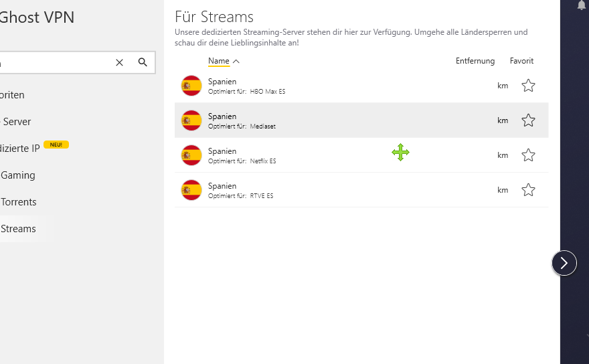Image resolution: width=589 pixels, height=364 pixels.
Task: Select Spanien server optimized for Netflix ES
Action: pyautogui.click(x=361, y=155)
